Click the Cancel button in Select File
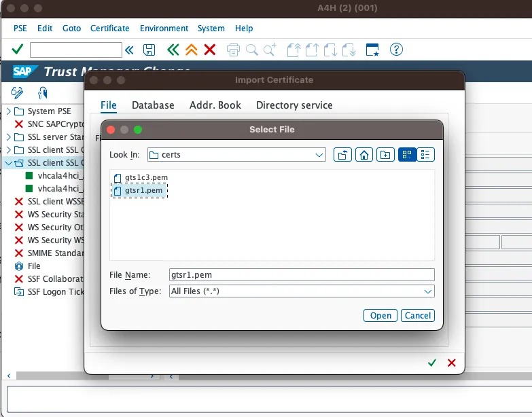Image resolution: width=532 pixels, height=417 pixels. pos(417,315)
